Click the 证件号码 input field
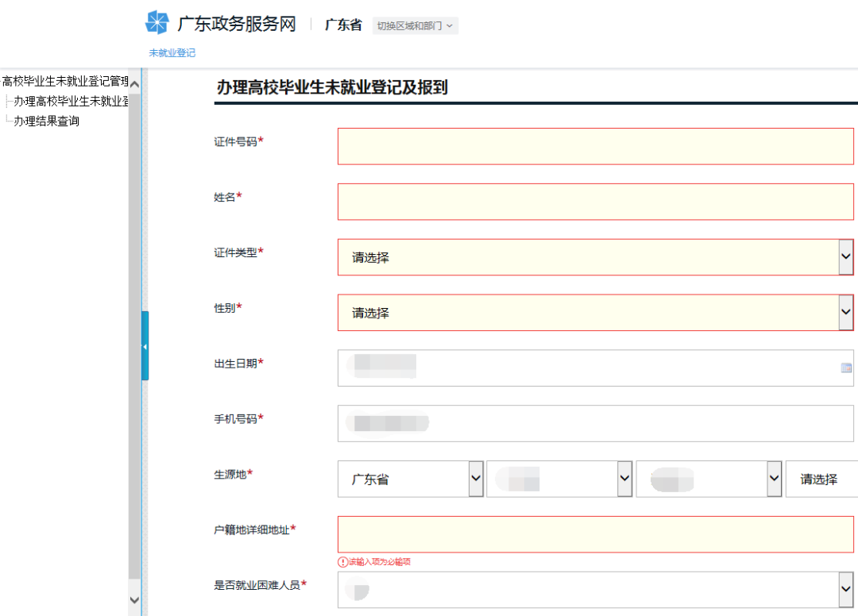The width and height of the screenshot is (858, 616). (x=595, y=146)
